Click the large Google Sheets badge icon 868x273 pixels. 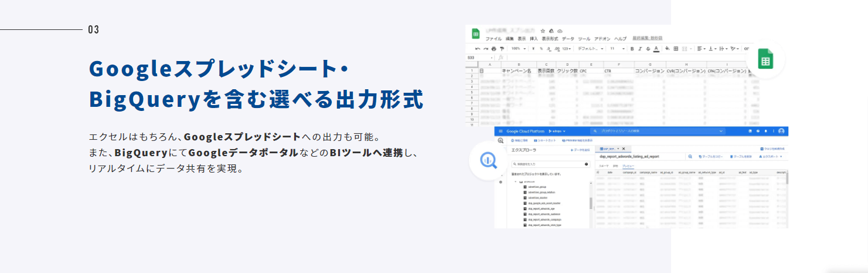765,59
